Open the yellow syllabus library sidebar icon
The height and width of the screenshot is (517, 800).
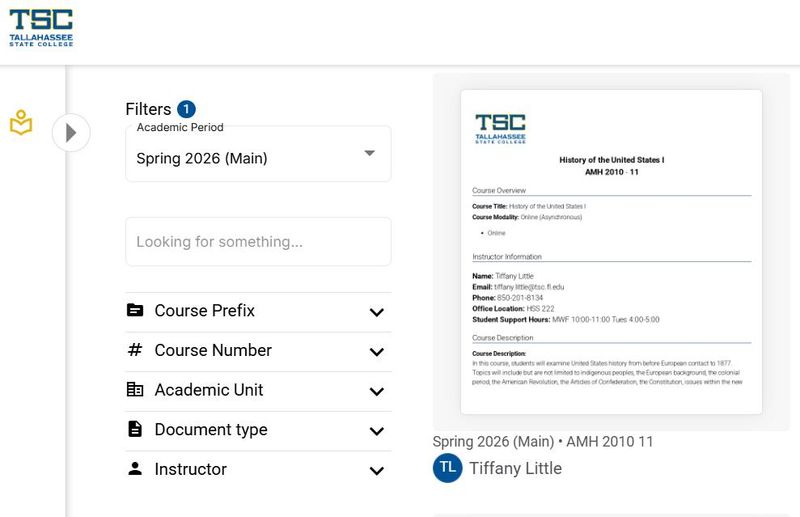click(x=21, y=122)
